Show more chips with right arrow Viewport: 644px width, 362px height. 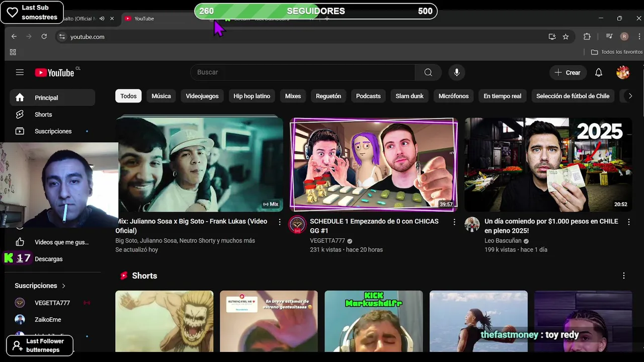click(x=630, y=96)
